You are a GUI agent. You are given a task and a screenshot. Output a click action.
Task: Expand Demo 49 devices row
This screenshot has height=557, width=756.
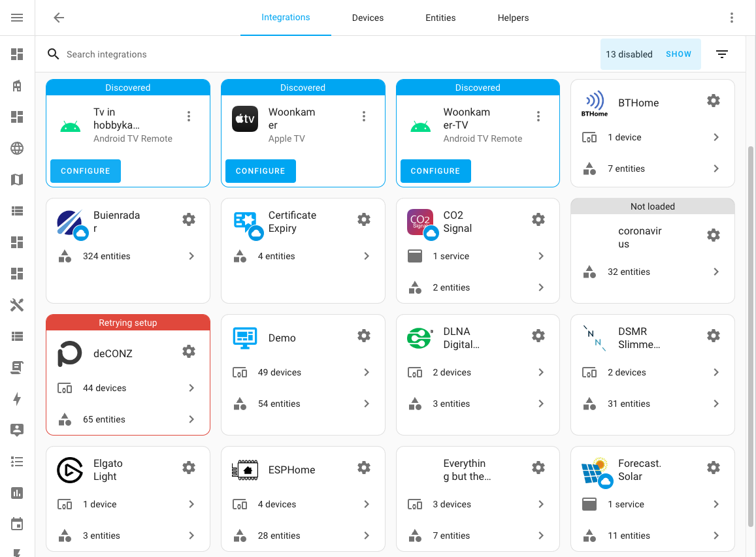303,372
